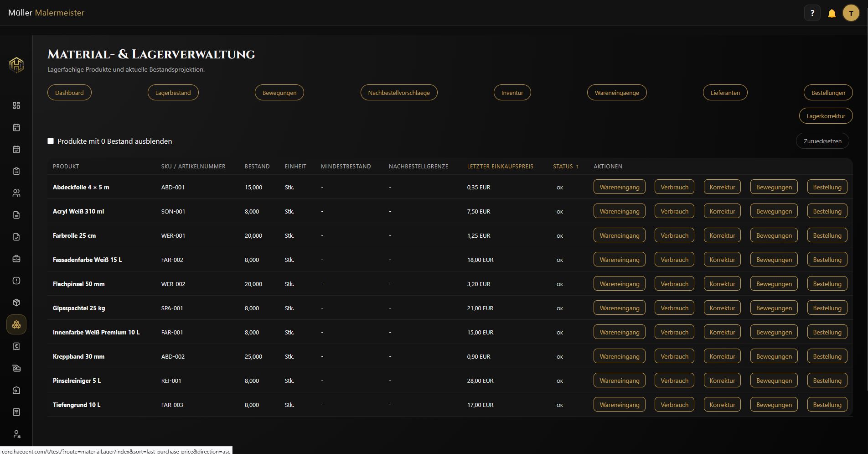Open the Lagerkorrektur tab
The width and height of the screenshot is (868, 454).
pyautogui.click(x=826, y=116)
